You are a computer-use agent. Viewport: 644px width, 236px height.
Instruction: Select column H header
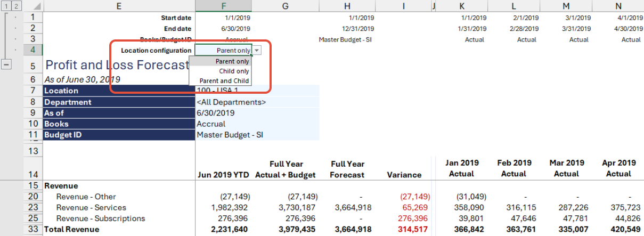(347, 6)
